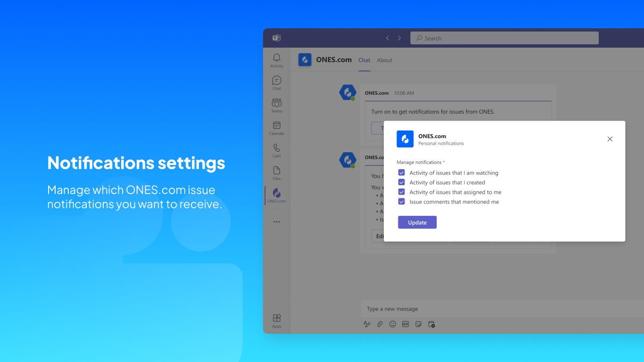
Task: Open Files in the sidebar
Action: pos(277,173)
